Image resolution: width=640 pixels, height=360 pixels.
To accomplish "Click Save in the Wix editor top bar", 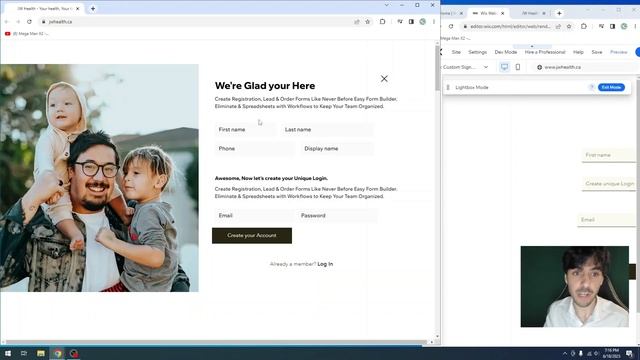I will tap(597, 52).
